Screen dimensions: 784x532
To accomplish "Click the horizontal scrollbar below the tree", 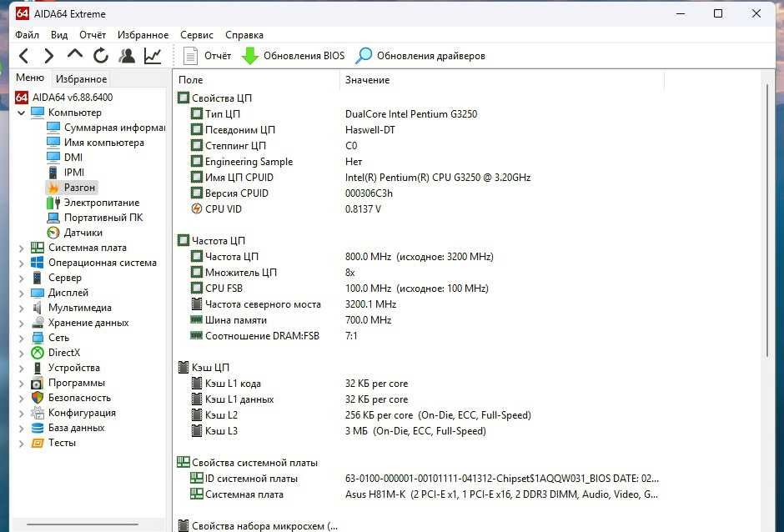I will pos(83,524).
